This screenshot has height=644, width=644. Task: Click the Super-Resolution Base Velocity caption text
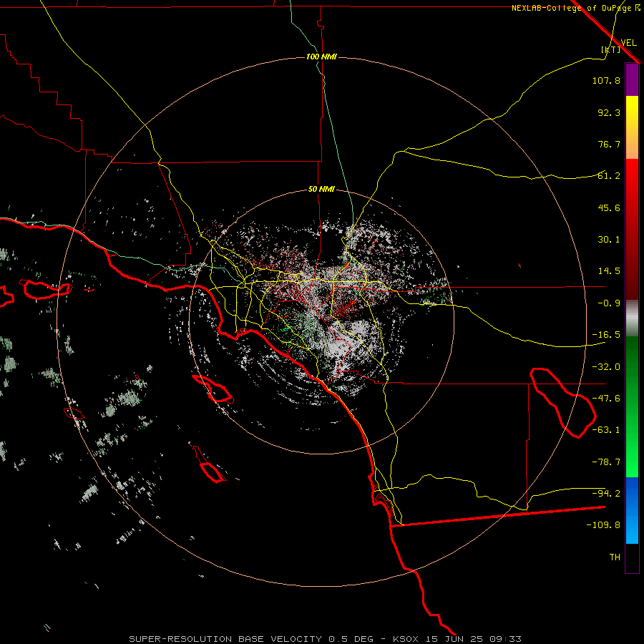(x=326, y=639)
